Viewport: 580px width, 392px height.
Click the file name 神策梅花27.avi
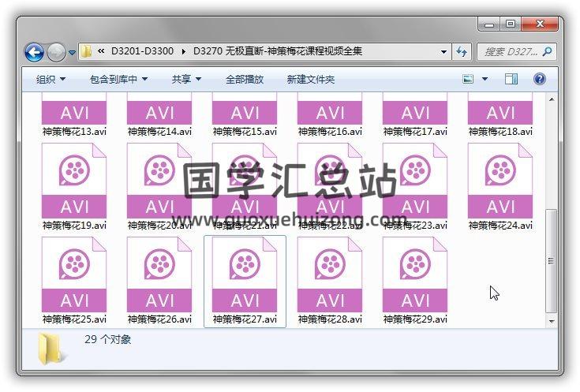point(245,319)
